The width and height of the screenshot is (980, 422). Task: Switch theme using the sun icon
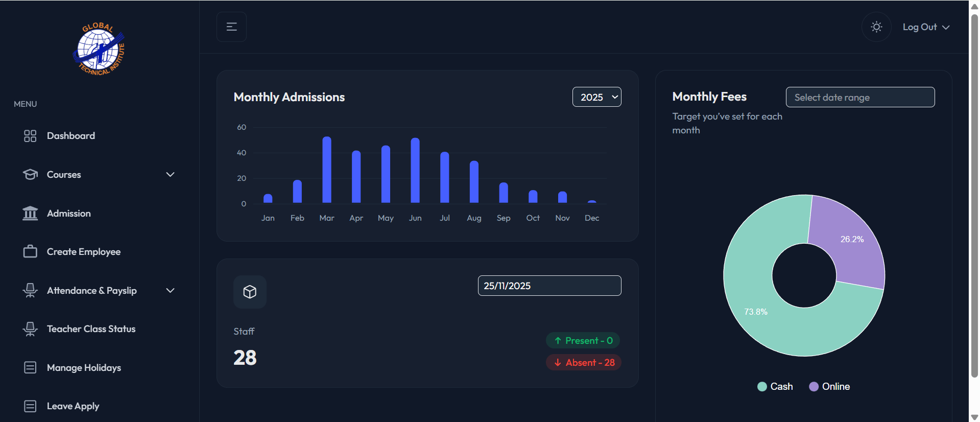[876, 27]
